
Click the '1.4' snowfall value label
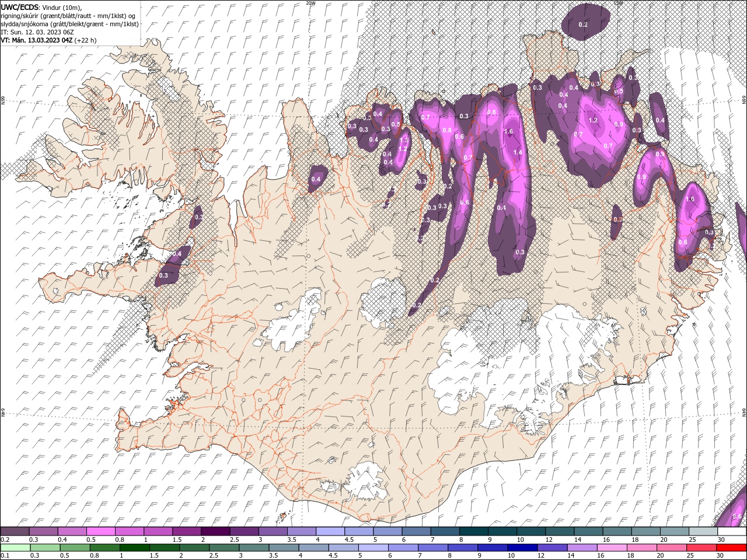517,153
